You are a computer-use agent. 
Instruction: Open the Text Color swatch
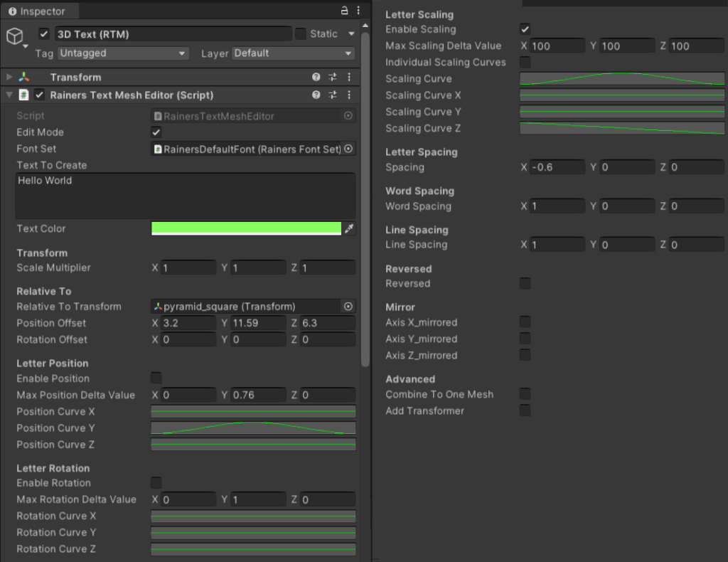(x=246, y=228)
